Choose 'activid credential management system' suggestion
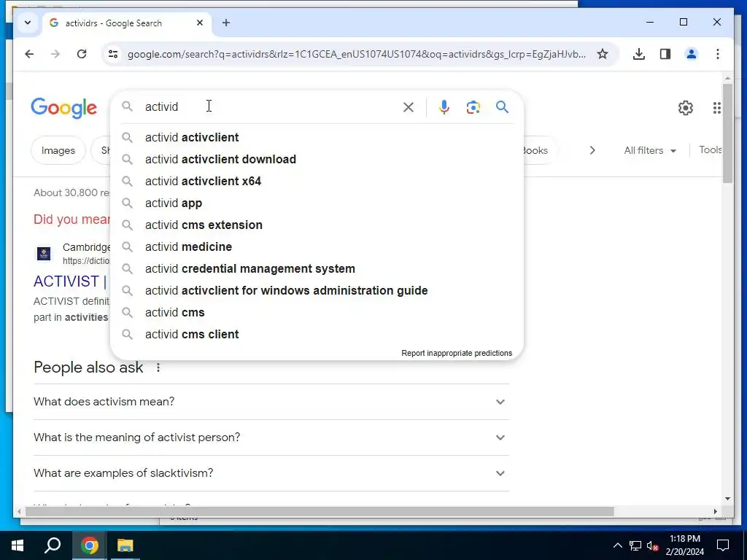The height and width of the screenshot is (560, 747). tap(317, 269)
